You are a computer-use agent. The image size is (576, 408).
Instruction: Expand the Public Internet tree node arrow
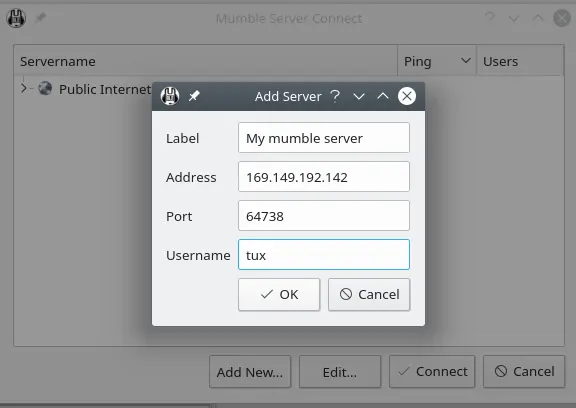point(24,89)
